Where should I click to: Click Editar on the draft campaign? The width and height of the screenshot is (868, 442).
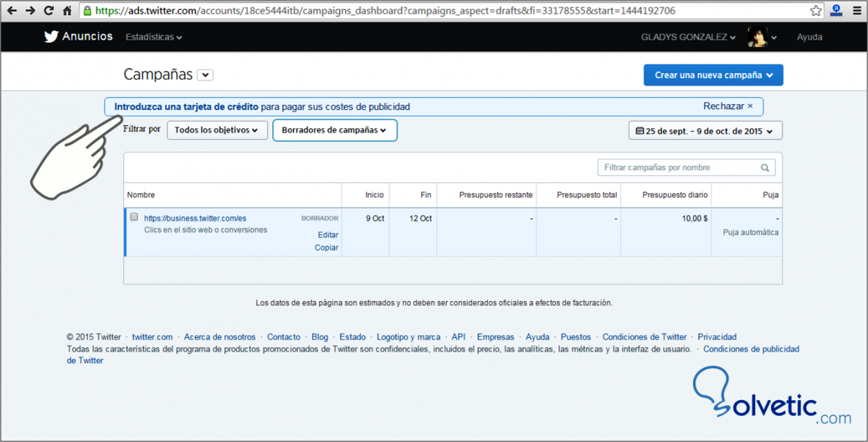click(328, 235)
